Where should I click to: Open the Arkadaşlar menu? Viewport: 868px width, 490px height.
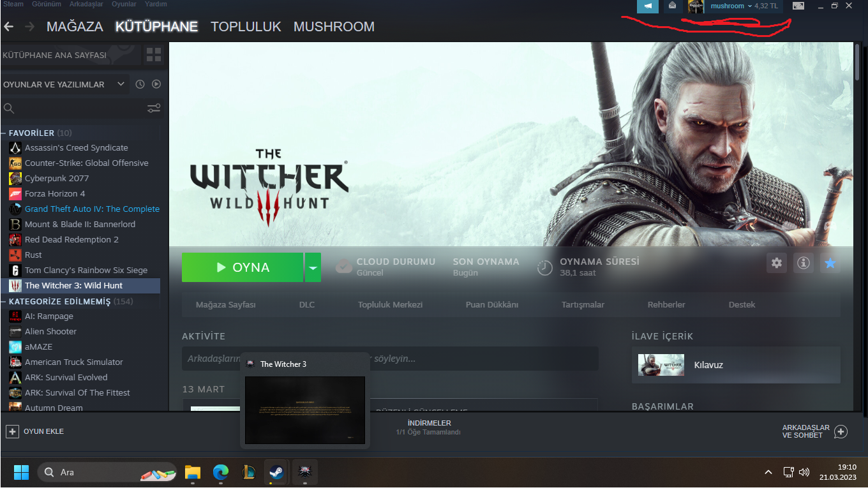tap(87, 4)
